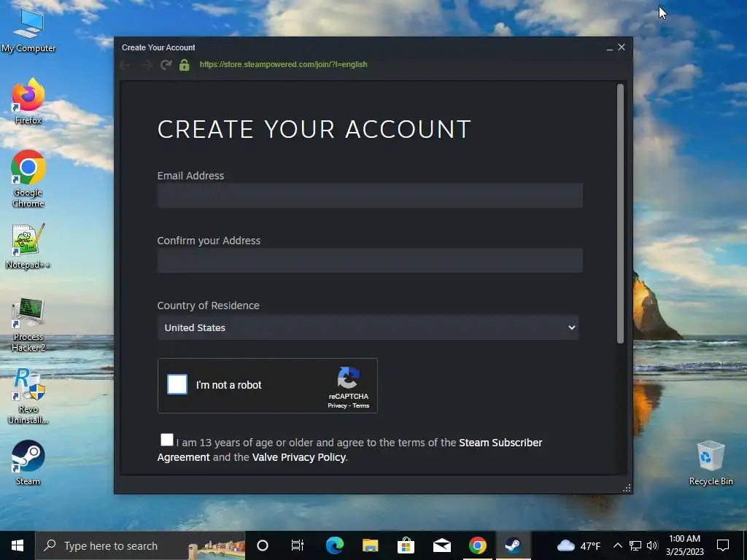
Task: Open the Windows Start menu
Action: point(18,545)
